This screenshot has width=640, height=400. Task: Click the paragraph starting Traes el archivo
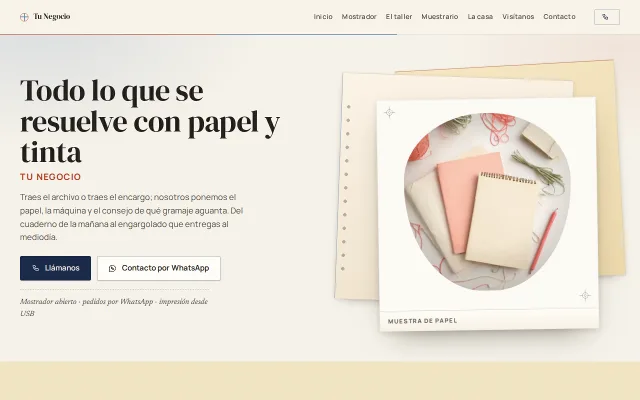click(131, 217)
